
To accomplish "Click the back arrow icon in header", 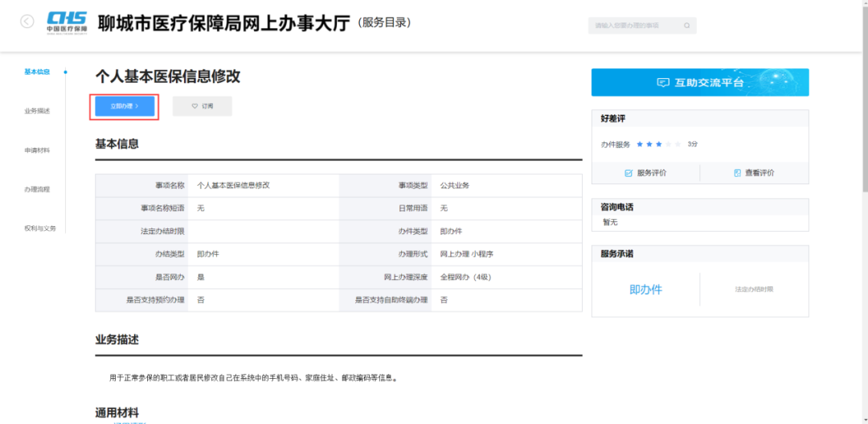I will click(27, 22).
